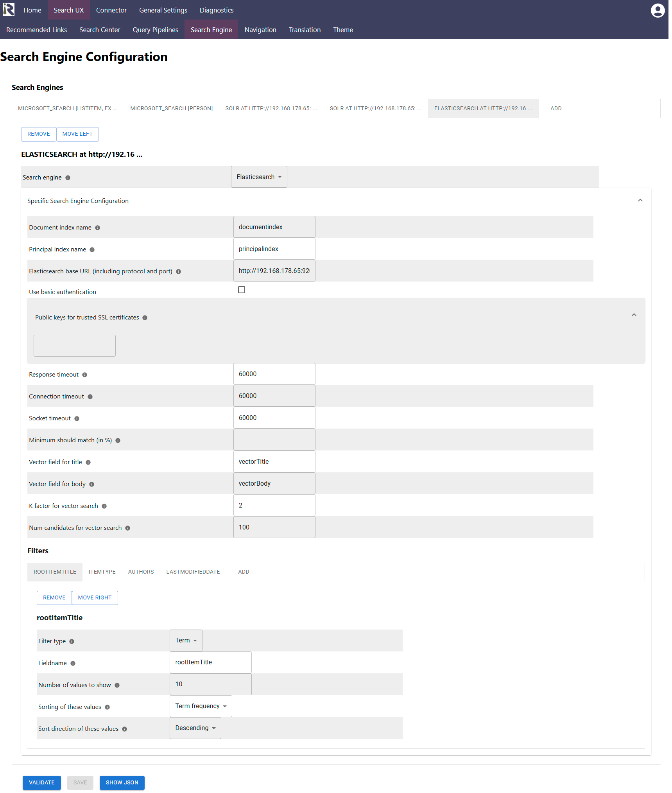The image size is (672, 793).
Task: Show info icon for K factor for vector search
Action: coord(104,506)
